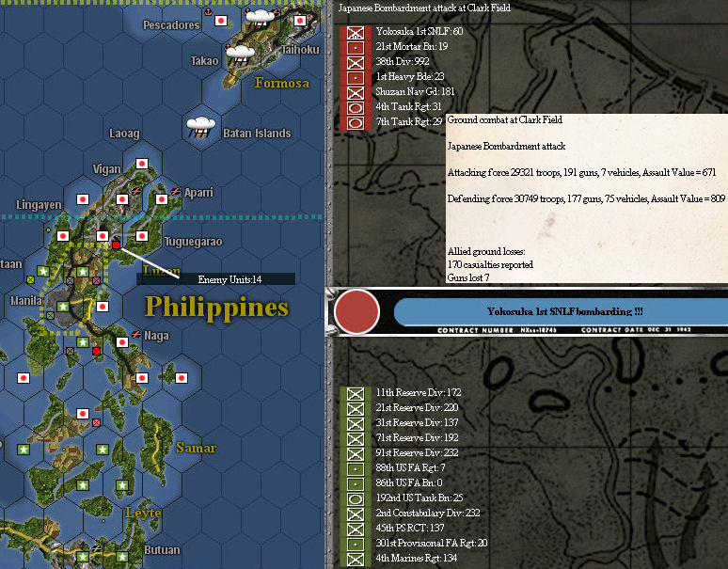Click the 38th Div infantry icon
Viewport: 728px width, 569px height.
[x=356, y=62]
